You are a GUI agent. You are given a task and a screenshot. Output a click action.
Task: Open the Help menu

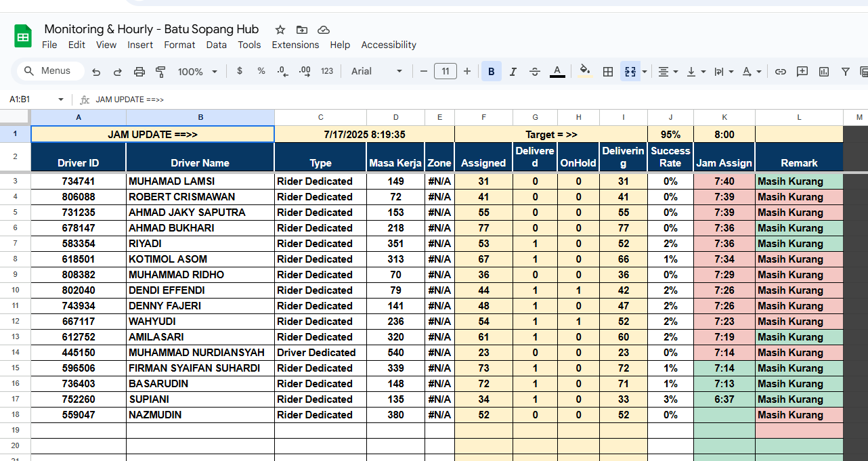(340, 45)
